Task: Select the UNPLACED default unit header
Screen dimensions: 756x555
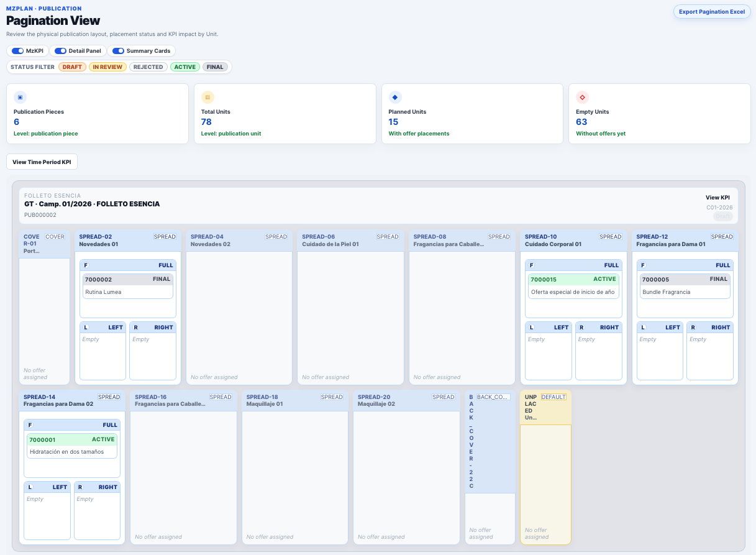Action: click(x=545, y=408)
